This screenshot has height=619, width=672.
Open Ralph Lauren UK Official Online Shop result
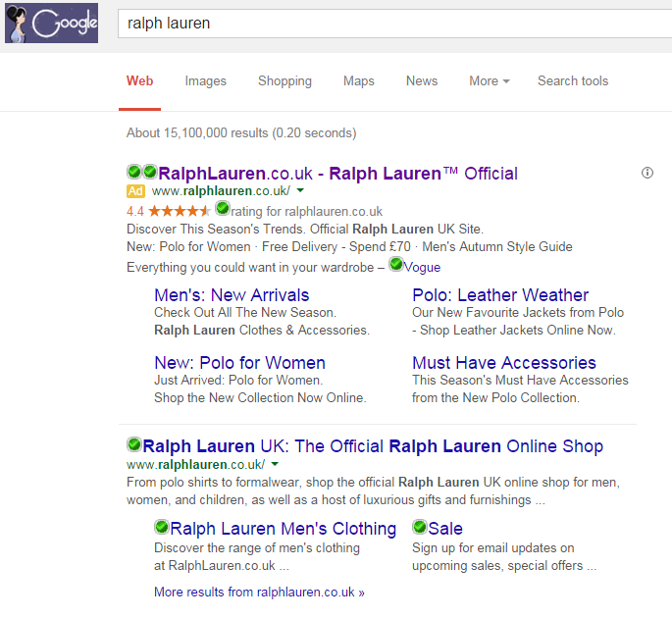[x=373, y=446]
